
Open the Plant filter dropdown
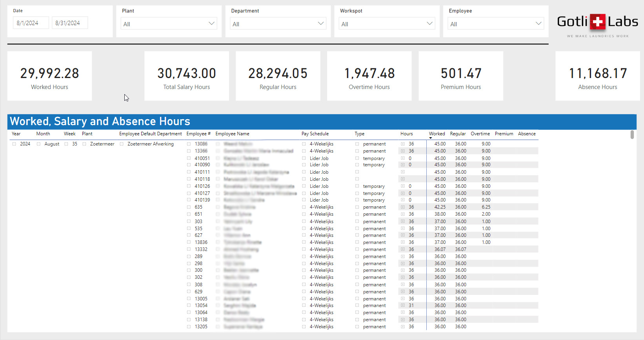pos(169,24)
